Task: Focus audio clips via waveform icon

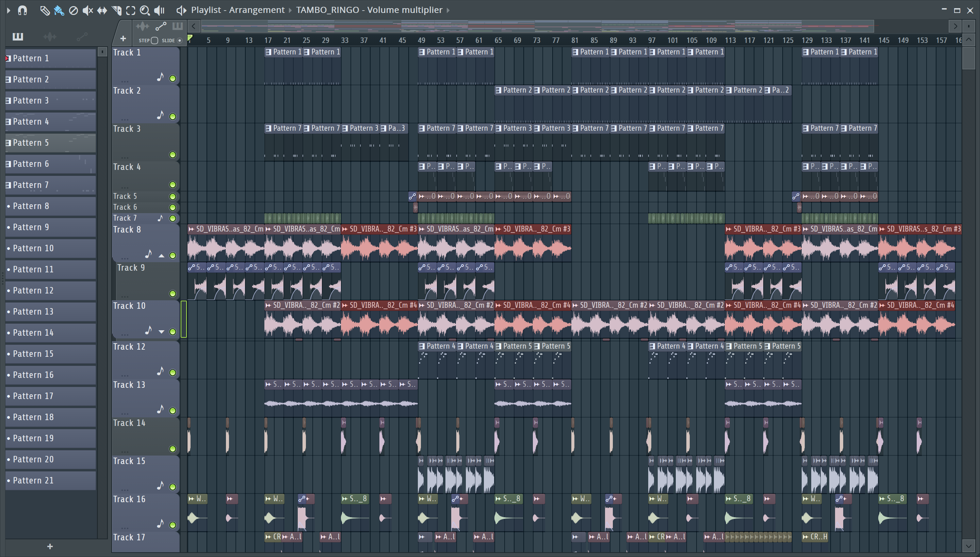Action: [143, 27]
